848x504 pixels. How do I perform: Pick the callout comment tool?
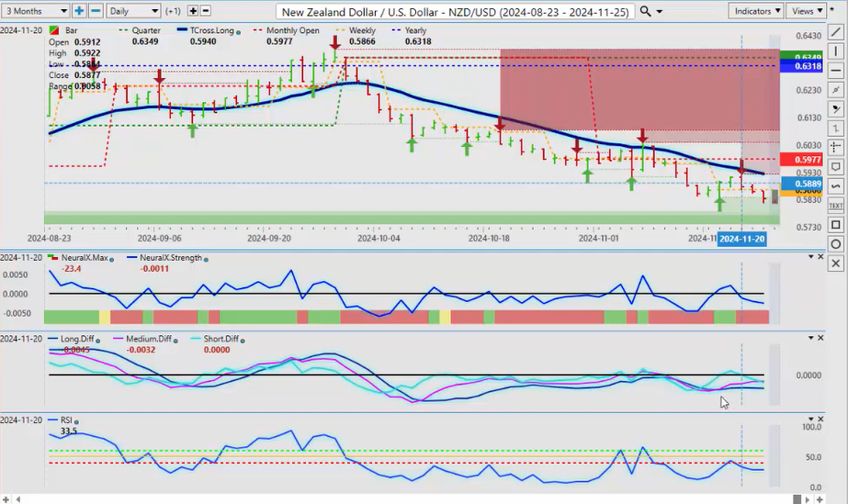(835, 167)
